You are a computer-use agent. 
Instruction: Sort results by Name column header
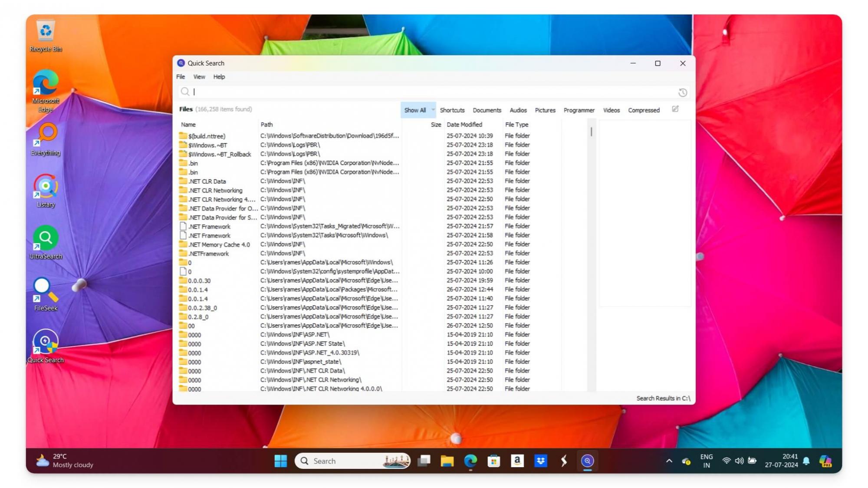click(188, 125)
